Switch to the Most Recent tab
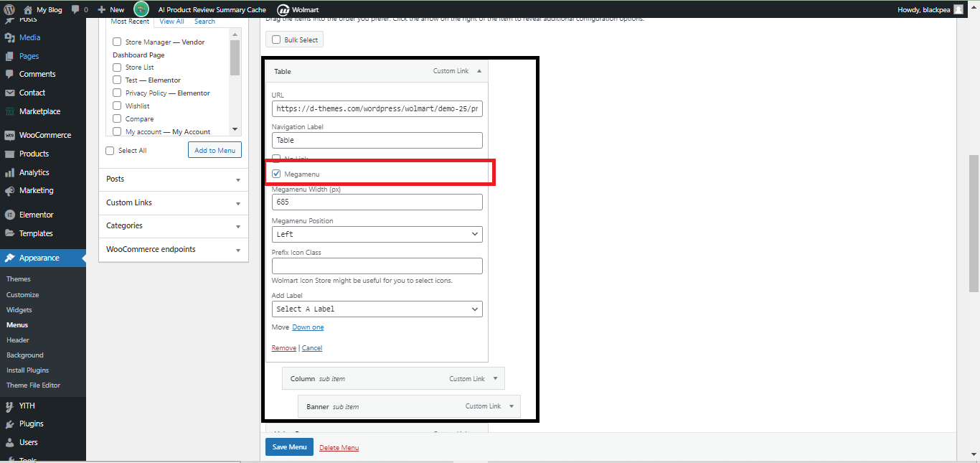 pyautogui.click(x=130, y=22)
